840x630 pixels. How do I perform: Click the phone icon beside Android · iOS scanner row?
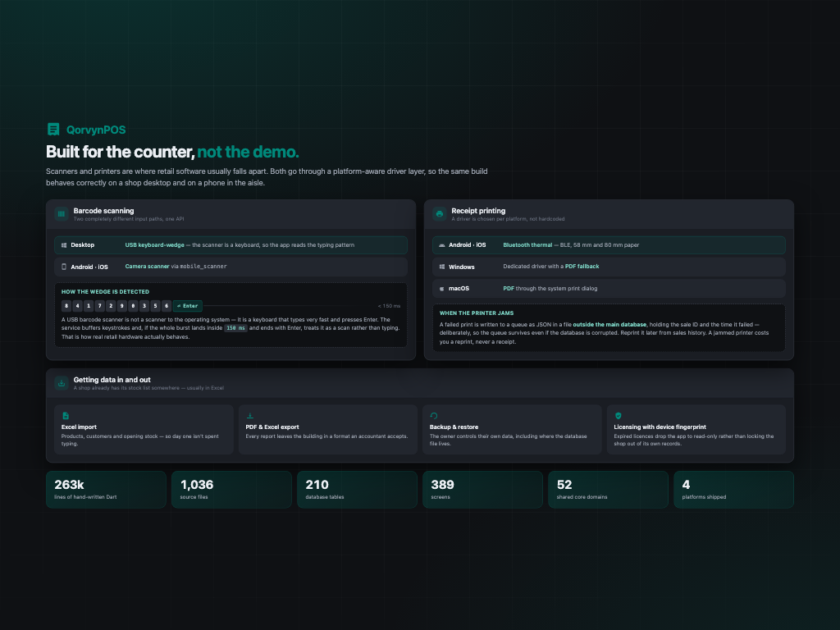point(64,267)
